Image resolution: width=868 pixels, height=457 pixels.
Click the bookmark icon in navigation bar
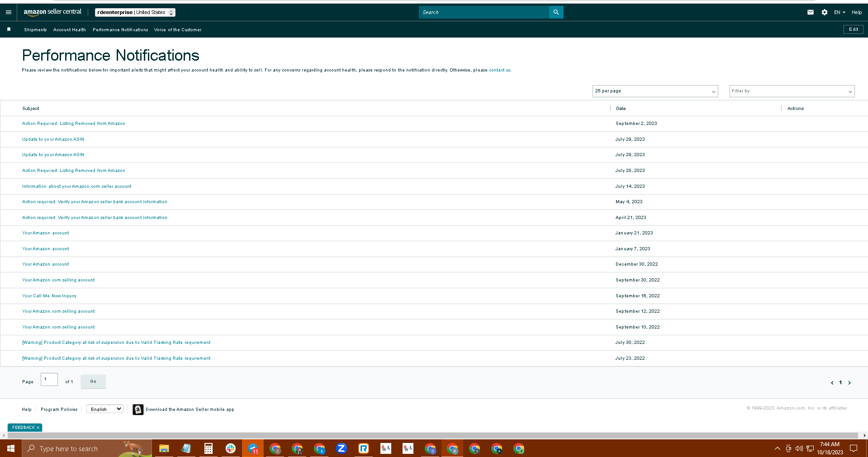coord(9,29)
